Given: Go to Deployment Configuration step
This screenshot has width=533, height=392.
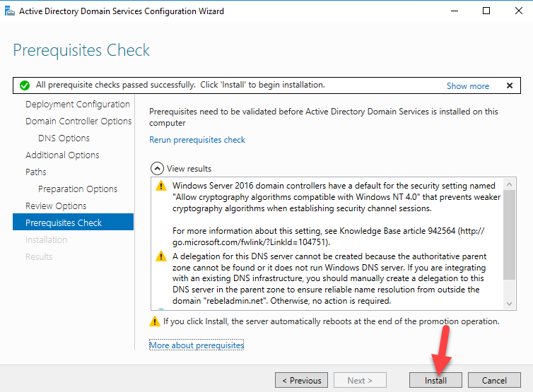Looking at the screenshot, I should (78, 105).
